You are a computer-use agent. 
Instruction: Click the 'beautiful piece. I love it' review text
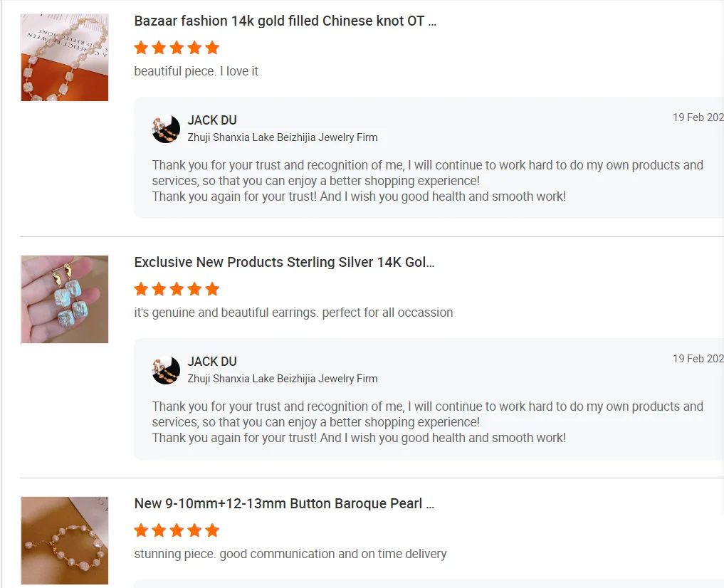(196, 71)
